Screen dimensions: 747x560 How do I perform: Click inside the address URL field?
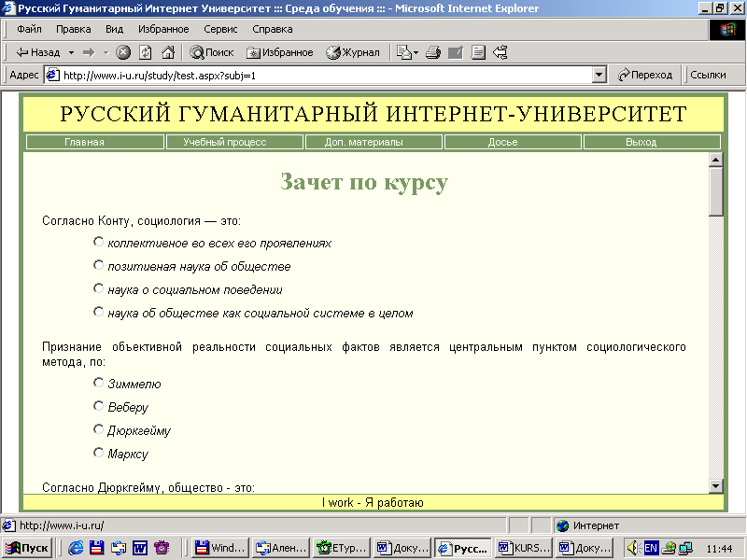click(326, 76)
